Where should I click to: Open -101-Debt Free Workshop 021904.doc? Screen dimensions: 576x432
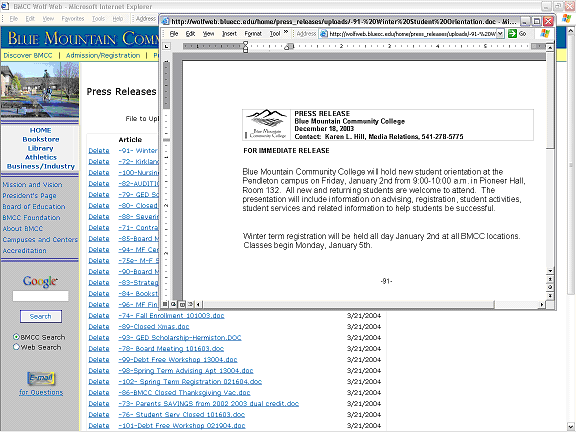(x=181, y=426)
